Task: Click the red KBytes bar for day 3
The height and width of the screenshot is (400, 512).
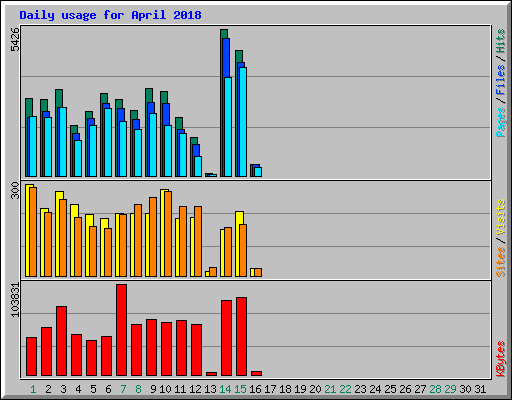Action: (61, 341)
